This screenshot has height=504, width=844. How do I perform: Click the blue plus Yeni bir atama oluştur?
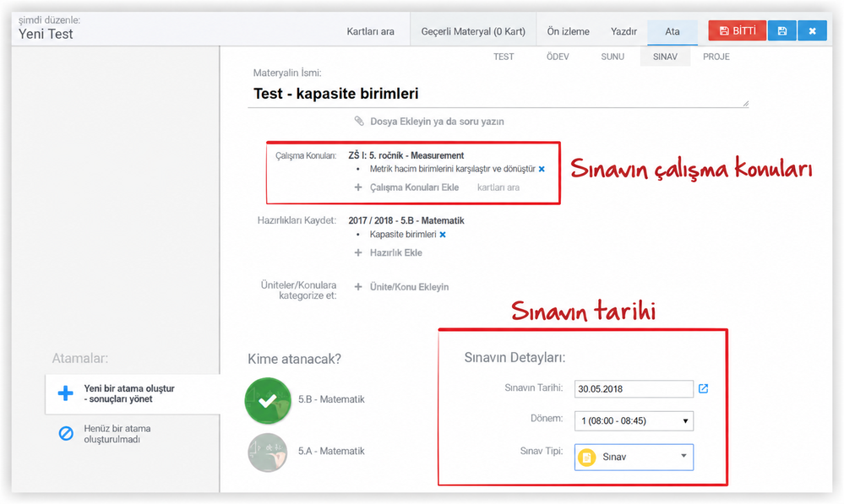click(x=66, y=393)
